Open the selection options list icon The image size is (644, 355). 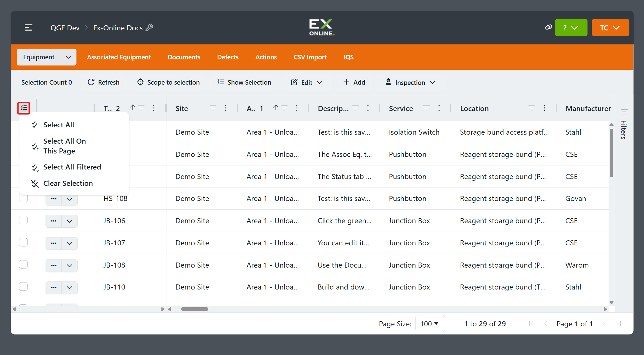24,108
